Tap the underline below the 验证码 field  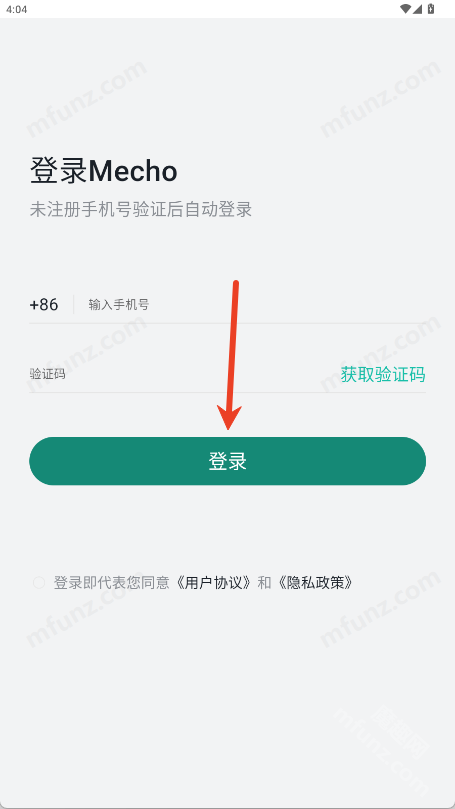228,392
